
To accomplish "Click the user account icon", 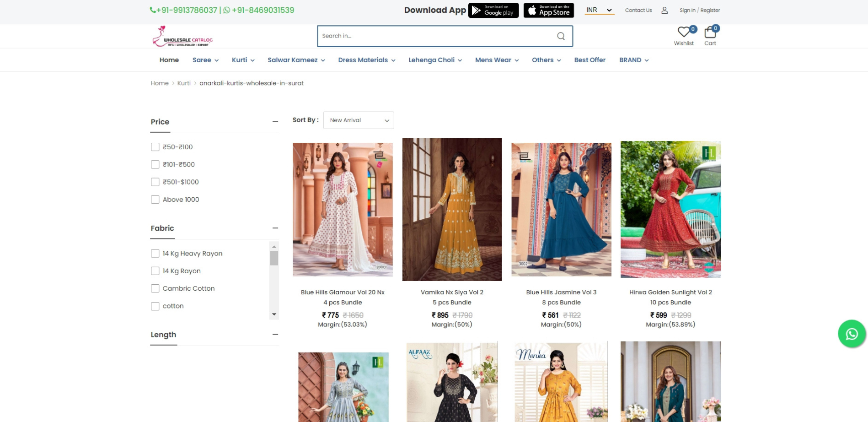I will 664,10.
